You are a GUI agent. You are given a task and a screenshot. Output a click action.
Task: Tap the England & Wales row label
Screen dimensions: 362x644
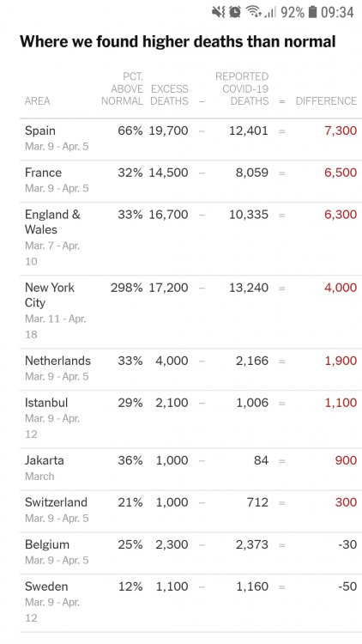[52, 222]
